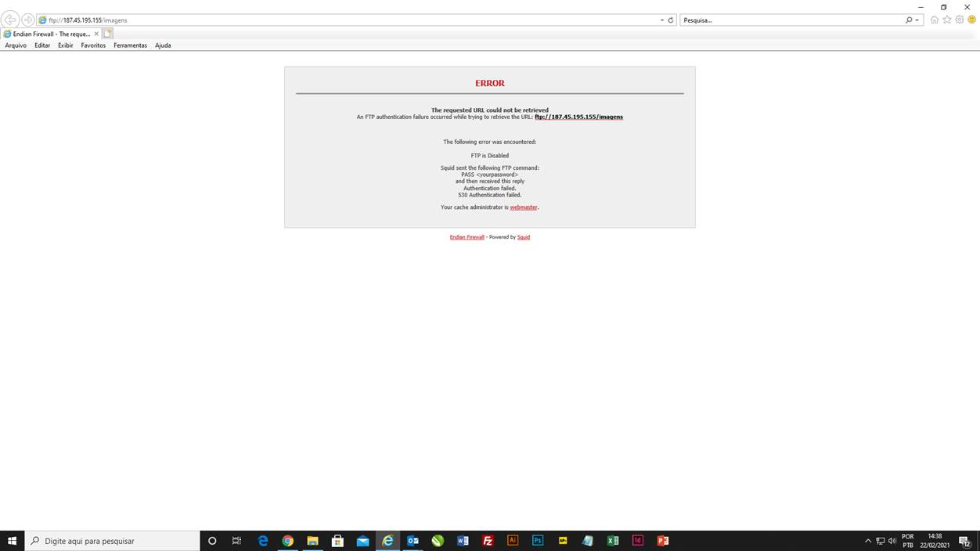Launch Google Chrome from taskbar
The image size is (980, 551).
288,541
